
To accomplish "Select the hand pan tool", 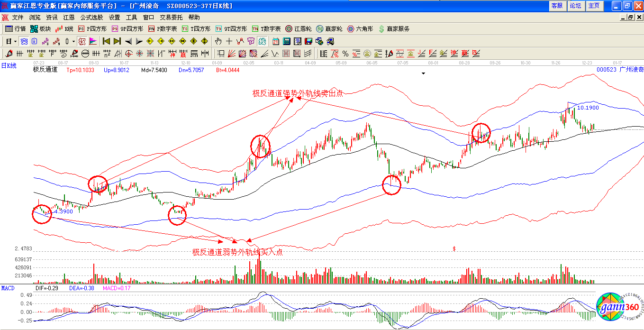I will 218,41.
